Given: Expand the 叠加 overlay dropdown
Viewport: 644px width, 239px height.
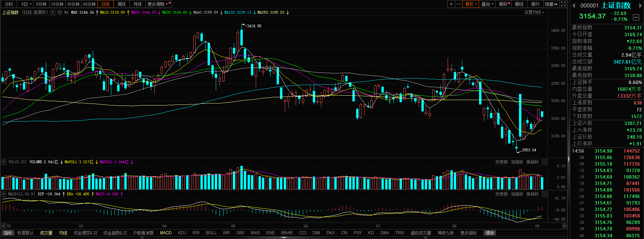Looking at the screenshot, I should [487, 4].
